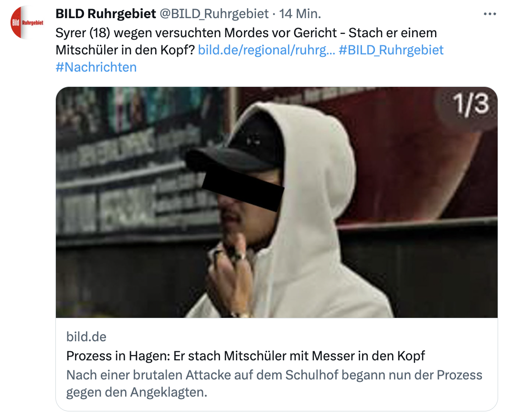Viewport: 511px width, 420px height.
Task: Follow the bild.de/regional/ruhrg... link
Action: 266,50
